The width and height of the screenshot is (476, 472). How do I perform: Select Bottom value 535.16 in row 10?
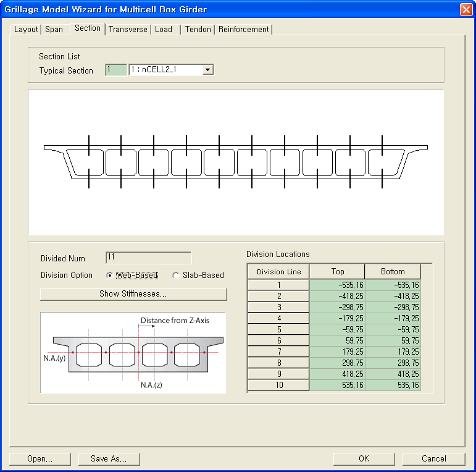[x=393, y=385]
